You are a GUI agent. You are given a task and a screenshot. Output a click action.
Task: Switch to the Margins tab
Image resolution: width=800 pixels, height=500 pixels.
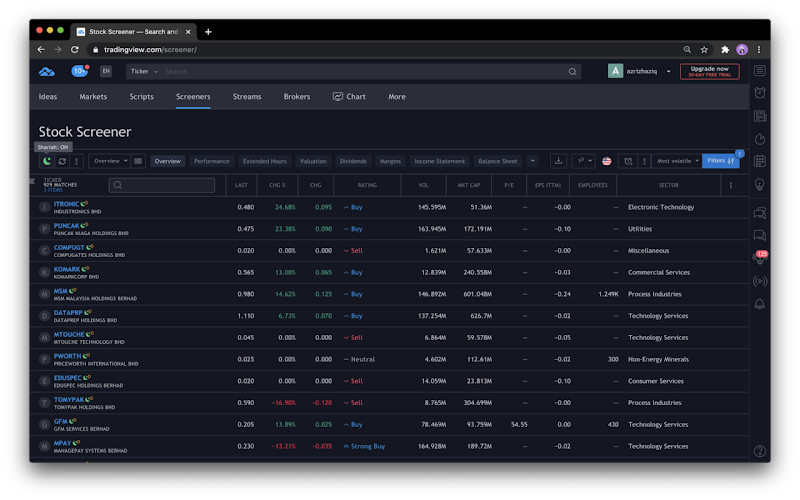390,161
